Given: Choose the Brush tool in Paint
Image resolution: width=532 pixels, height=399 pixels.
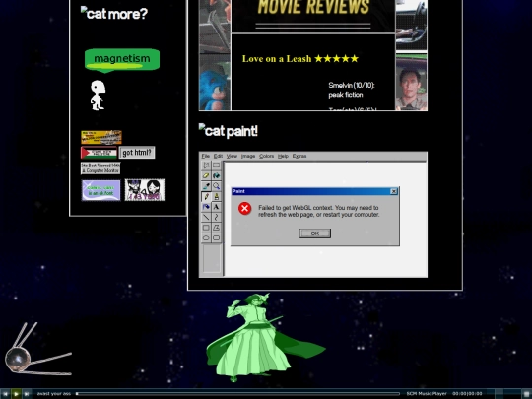Looking at the screenshot, I should tap(216, 197).
